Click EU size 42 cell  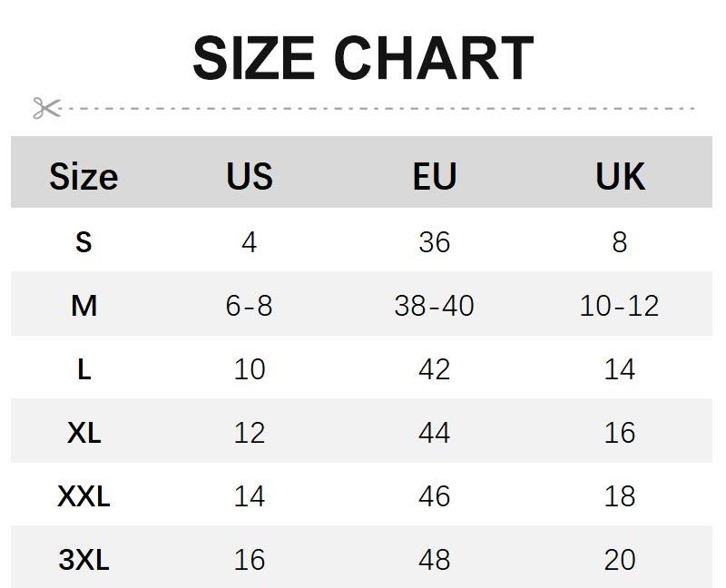pyautogui.click(x=434, y=369)
